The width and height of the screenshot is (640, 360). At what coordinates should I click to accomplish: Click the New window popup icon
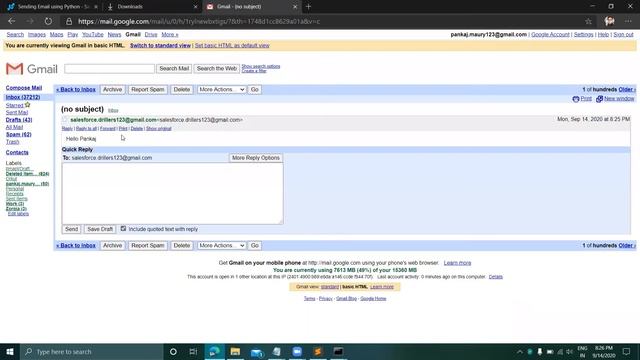click(x=599, y=99)
